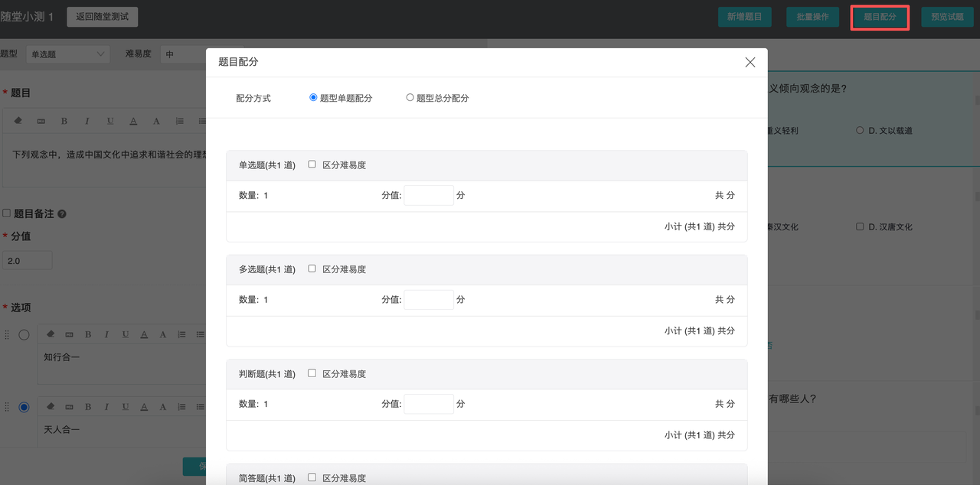Open 批量操作 from the top bar

point(812,17)
